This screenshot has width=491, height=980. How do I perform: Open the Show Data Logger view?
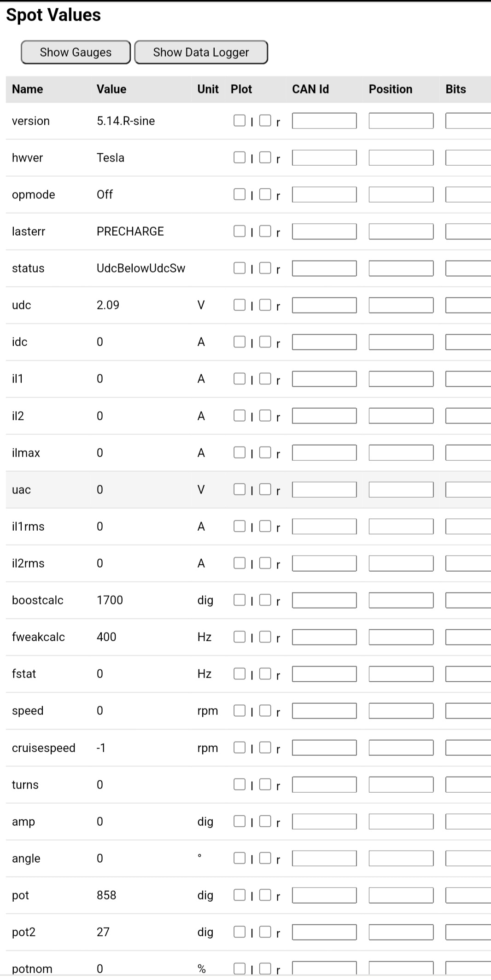point(201,52)
